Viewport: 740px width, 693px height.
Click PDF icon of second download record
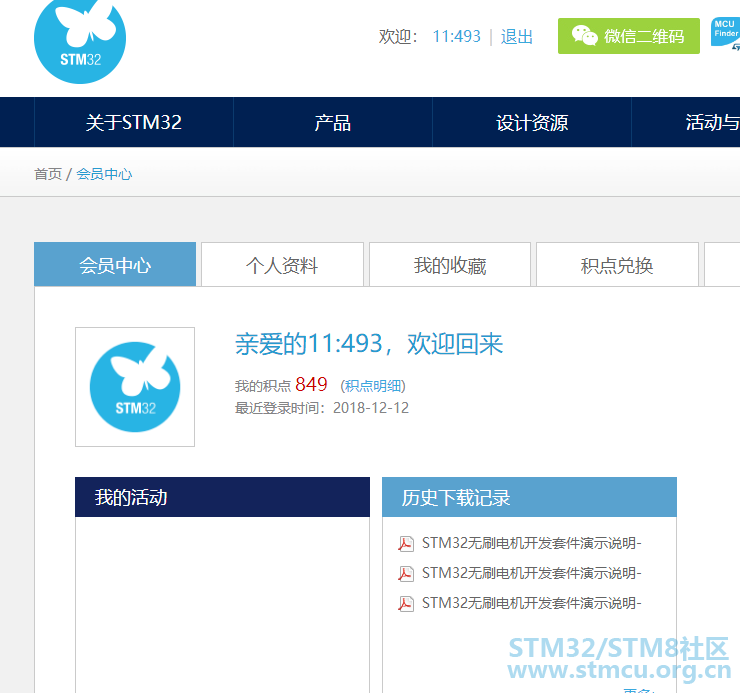(x=406, y=573)
